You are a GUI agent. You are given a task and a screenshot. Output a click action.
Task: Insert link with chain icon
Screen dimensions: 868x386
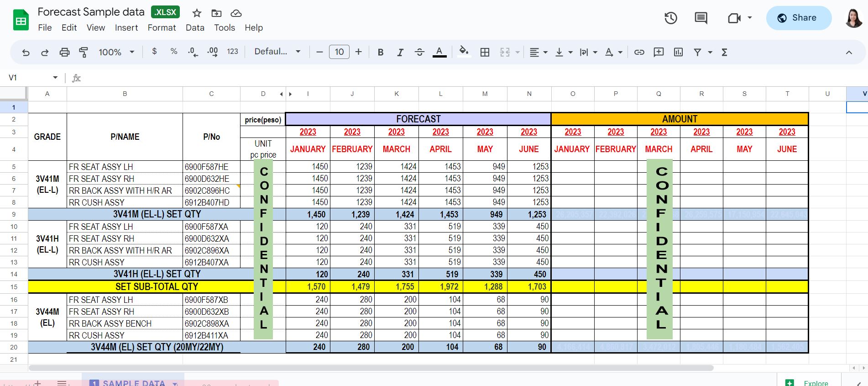pos(639,52)
